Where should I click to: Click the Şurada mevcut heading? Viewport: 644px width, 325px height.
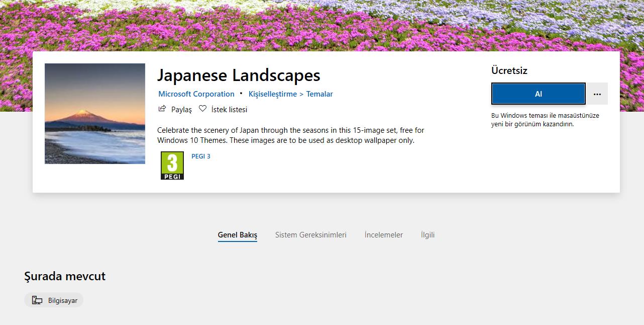tap(65, 276)
